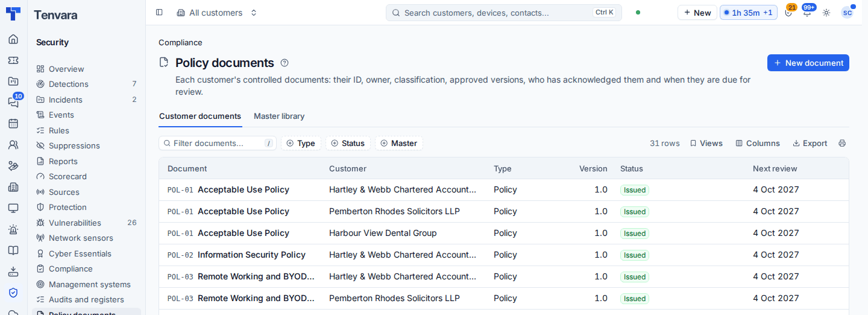
Task: Sort by the Document column header
Action: pyautogui.click(x=187, y=168)
